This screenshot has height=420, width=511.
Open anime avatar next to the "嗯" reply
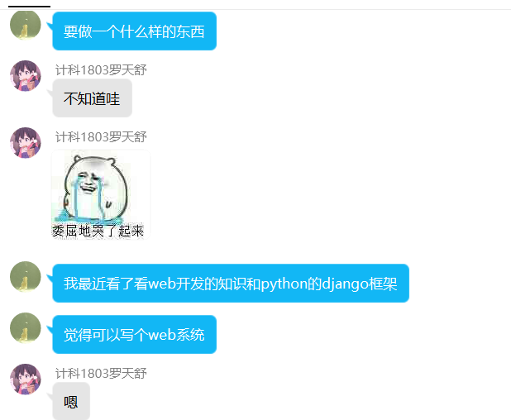pyautogui.click(x=26, y=379)
